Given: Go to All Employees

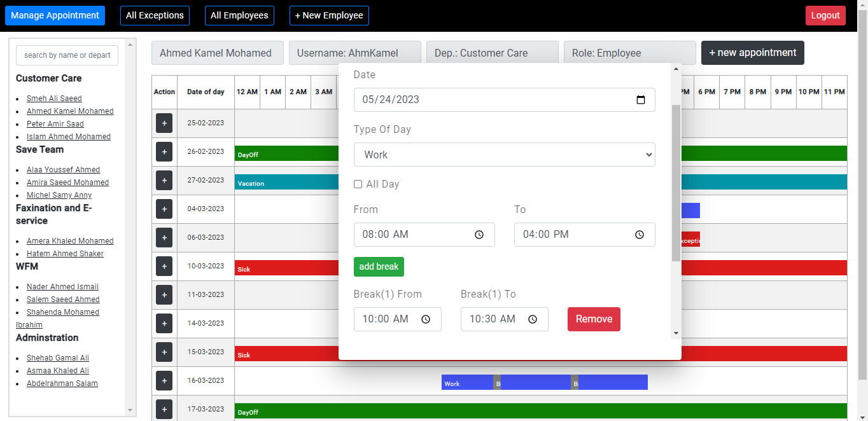Looking at the screenshot, I should coord(239,15).
